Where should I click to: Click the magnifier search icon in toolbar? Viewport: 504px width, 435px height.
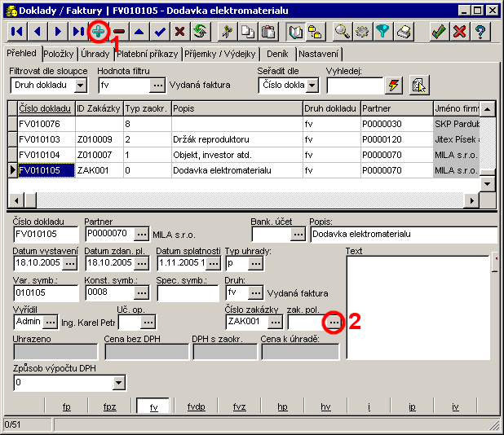342,32
